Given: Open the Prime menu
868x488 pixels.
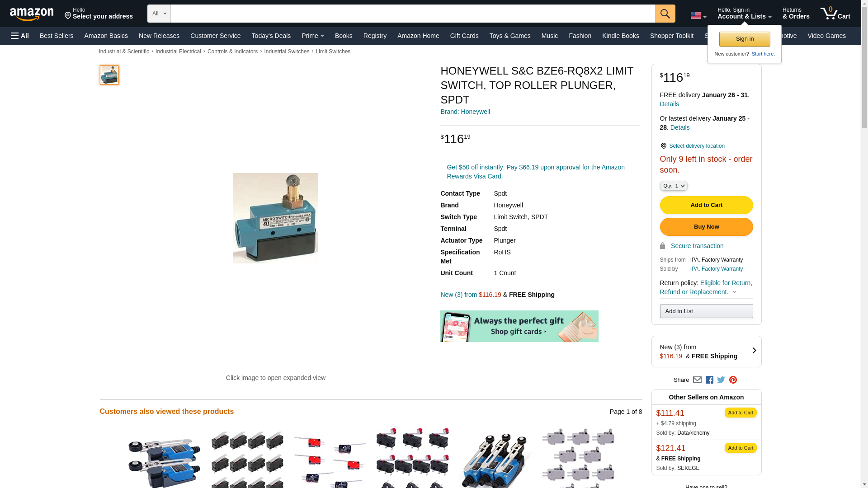Looking at the screenshot, I should click(313, 36).
